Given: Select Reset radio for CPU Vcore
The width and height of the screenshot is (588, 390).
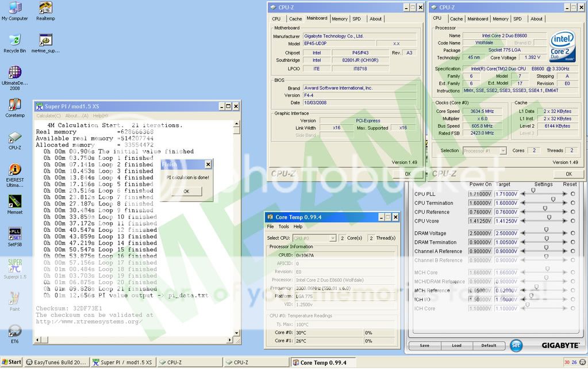Looking at the screenshot, I should pyautogui.click(x=572, y=221).
